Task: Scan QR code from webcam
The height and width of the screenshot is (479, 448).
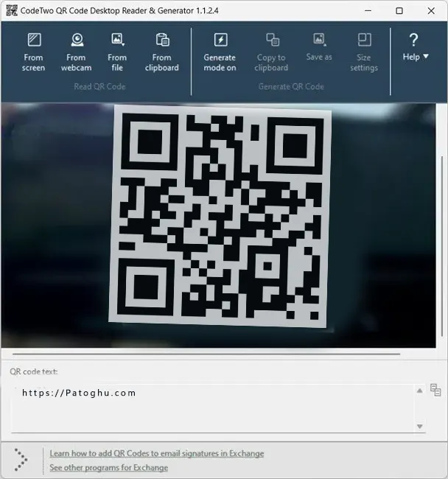Action: 77,52
